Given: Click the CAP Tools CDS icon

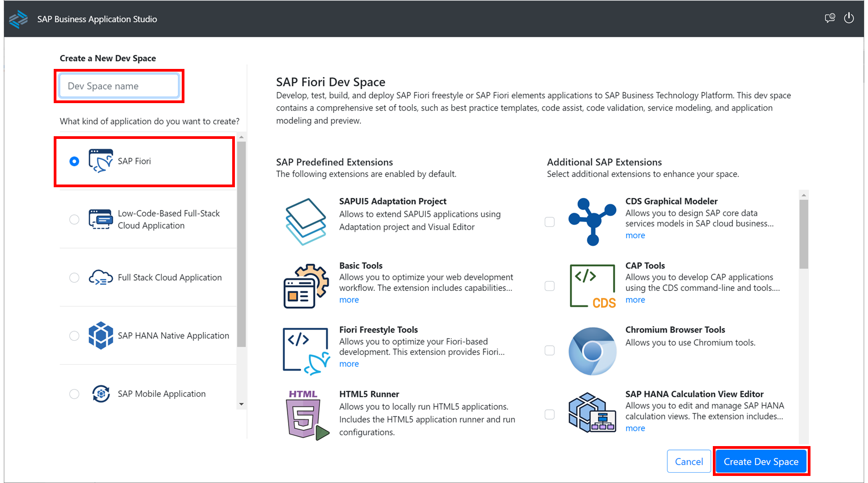Looking at the screenshot, I should [x=593, y=286].
